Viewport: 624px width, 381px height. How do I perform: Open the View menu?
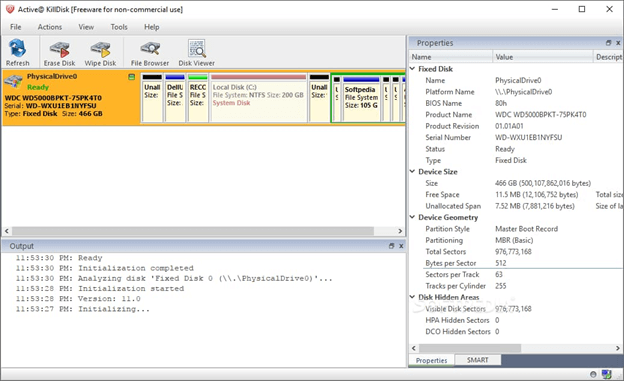86,27
